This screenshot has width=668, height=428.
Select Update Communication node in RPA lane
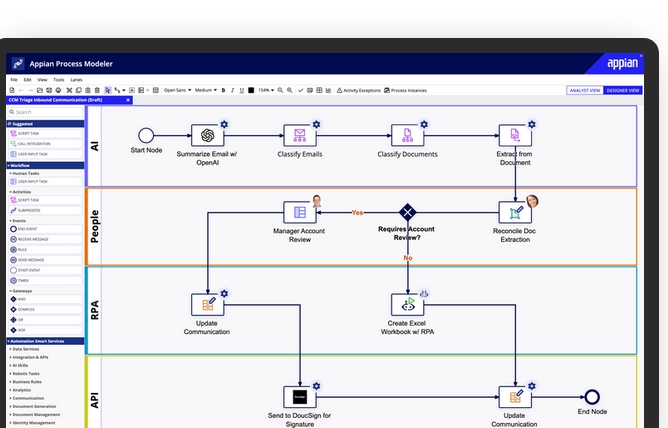point(207,304)
